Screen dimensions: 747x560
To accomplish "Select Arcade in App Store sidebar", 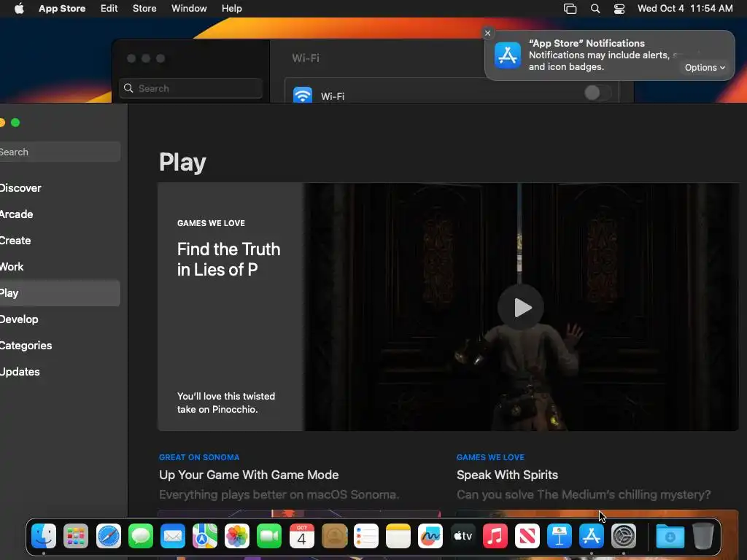I will [x=58, y=214].
